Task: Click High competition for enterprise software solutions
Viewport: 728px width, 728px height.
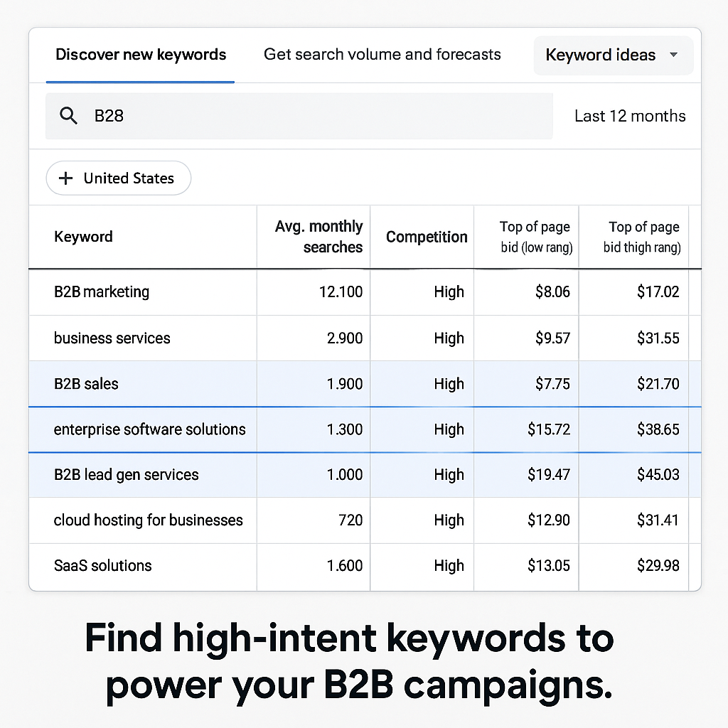Action: pos(449,429)
